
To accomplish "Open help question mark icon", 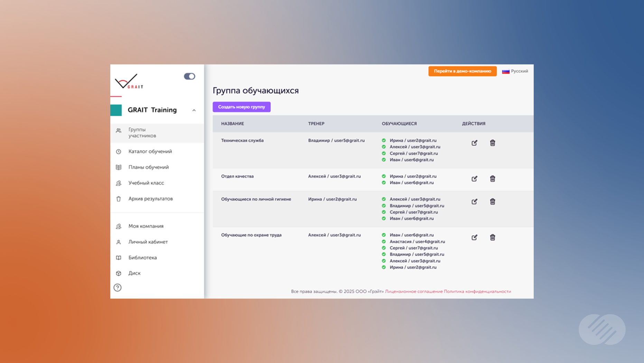I will (118, 288).
